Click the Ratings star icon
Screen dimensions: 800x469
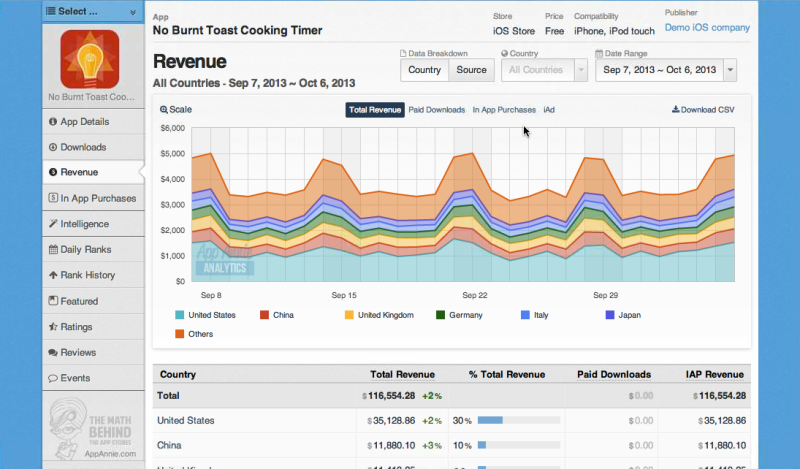53,327
